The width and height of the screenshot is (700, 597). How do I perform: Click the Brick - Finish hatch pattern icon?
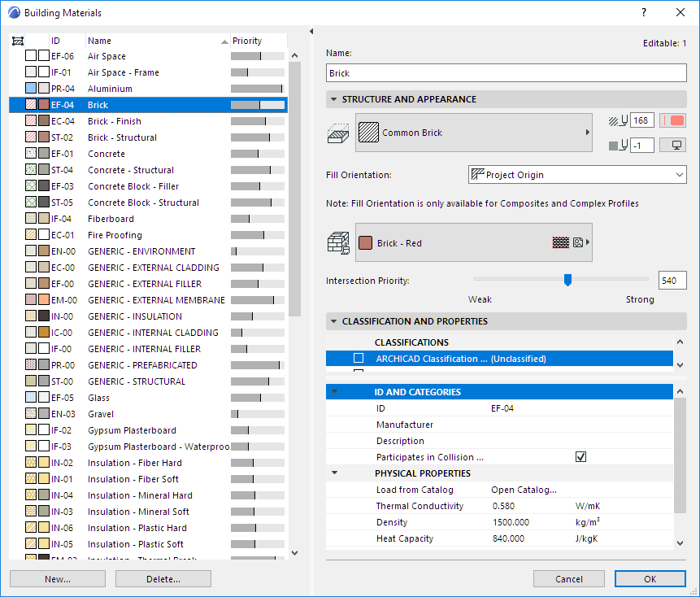[x=31, y=120]
